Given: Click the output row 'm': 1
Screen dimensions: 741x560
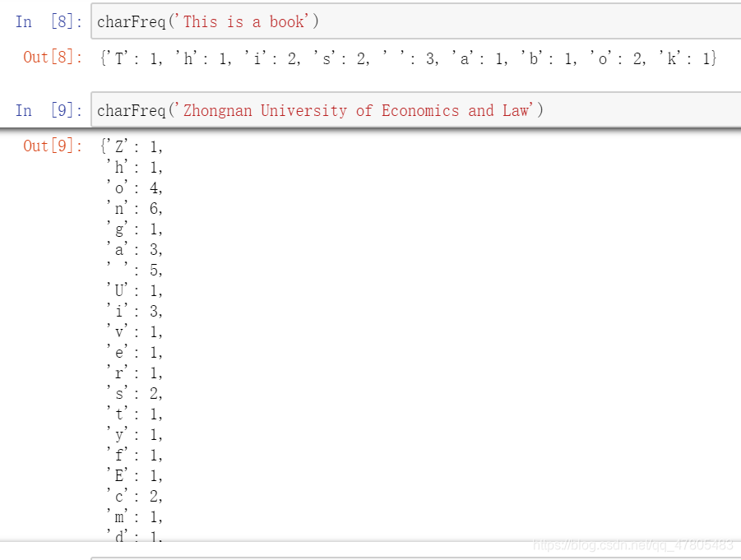Looking at the screenshot, I should coord(134,517).
